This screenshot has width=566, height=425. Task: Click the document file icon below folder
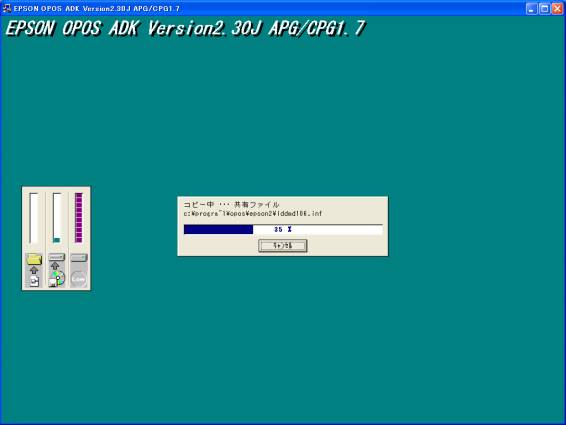(34, 281)
